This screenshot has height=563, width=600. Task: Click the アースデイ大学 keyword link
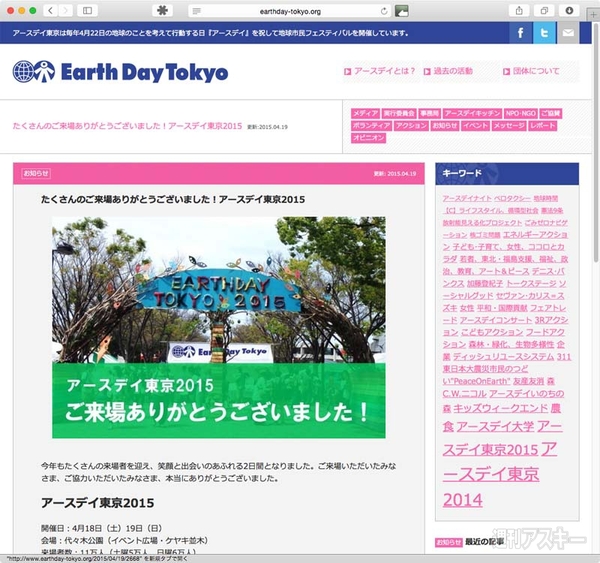click(495, 427)
